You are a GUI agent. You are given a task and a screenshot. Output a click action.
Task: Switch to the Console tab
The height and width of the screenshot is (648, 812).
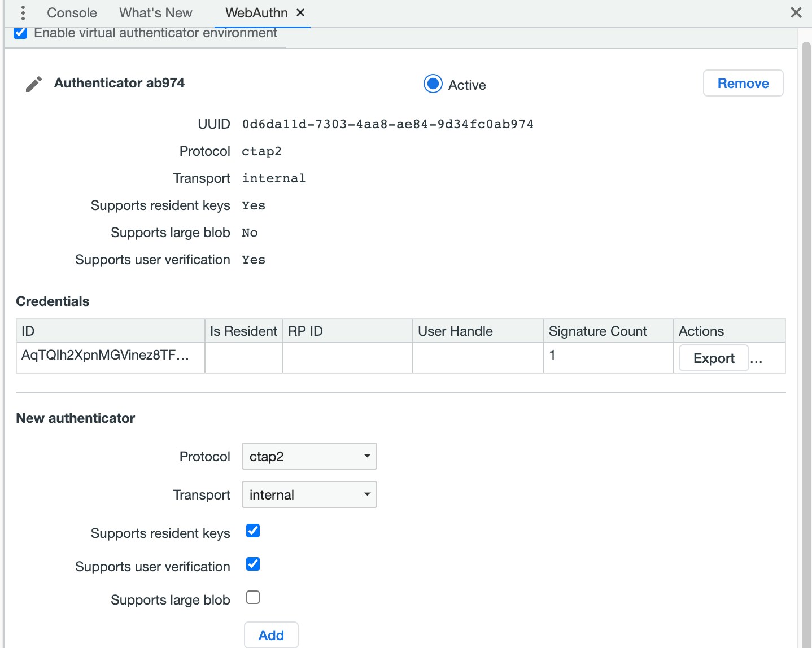(72, 13)
